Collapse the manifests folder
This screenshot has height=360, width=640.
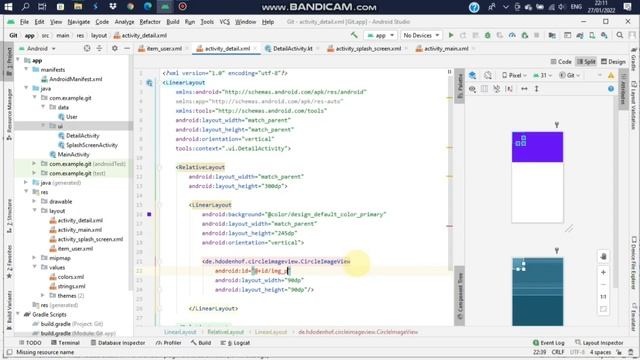pos(27,69)
